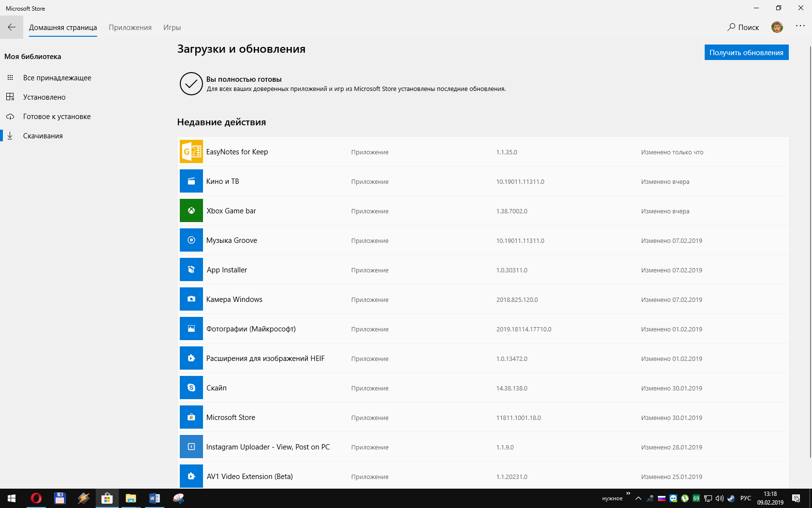Click version number 1.38.7002.0
812x508 pixels.
tap(512, 211)
